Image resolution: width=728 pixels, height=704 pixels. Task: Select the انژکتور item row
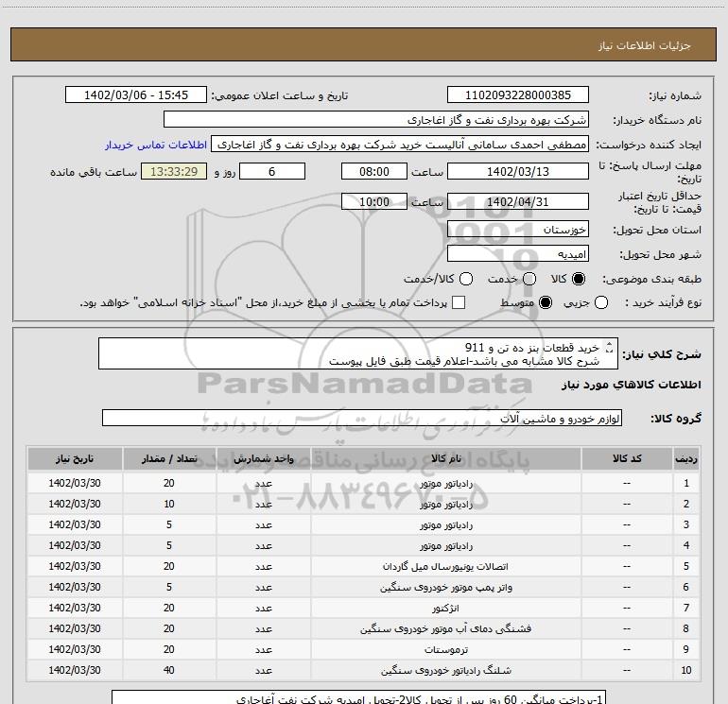pos(363,608)
